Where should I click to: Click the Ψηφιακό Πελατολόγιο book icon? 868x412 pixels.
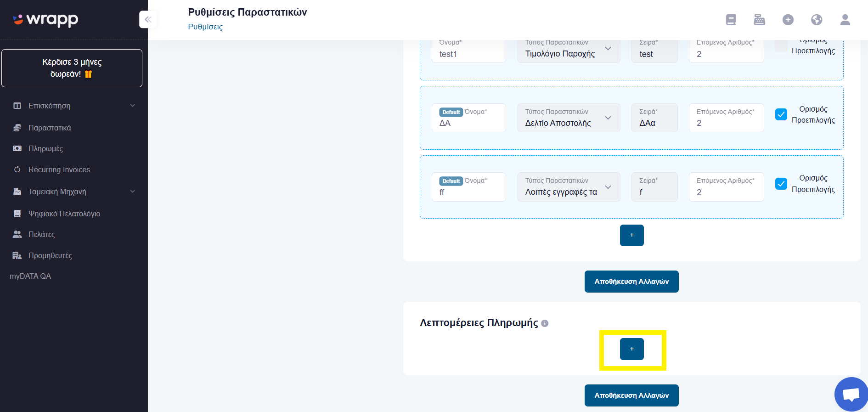pos(17,214)
